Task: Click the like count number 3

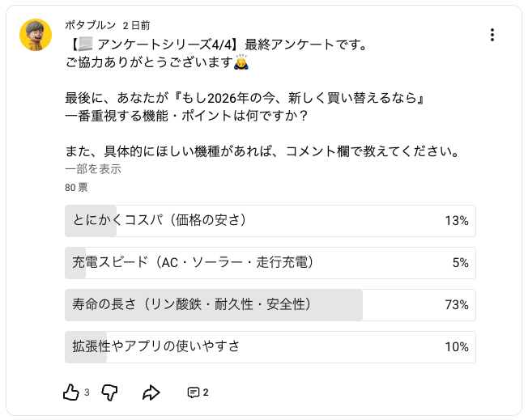Action: click(87, 393)
